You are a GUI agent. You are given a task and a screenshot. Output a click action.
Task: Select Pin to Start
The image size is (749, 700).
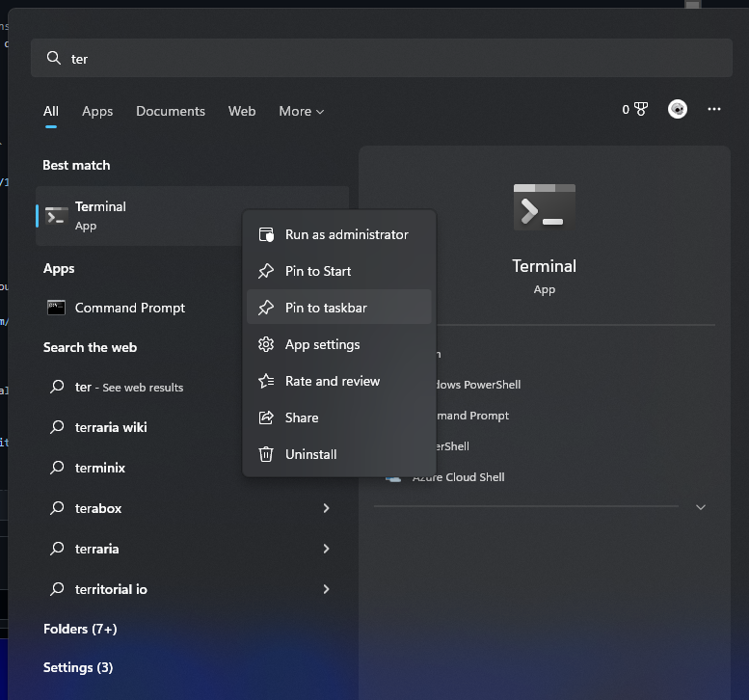(x=339, y=271)
